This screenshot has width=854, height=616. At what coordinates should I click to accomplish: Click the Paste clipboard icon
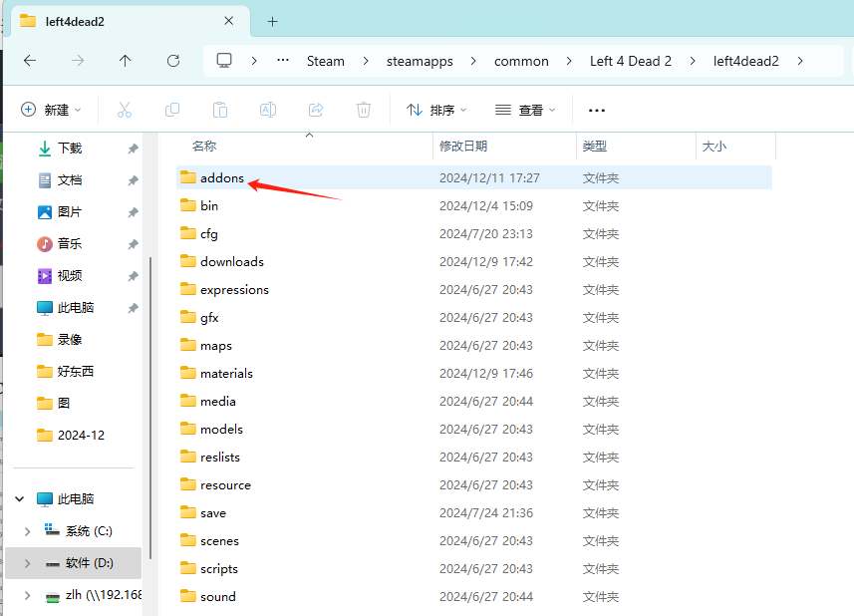pos(220,110)
